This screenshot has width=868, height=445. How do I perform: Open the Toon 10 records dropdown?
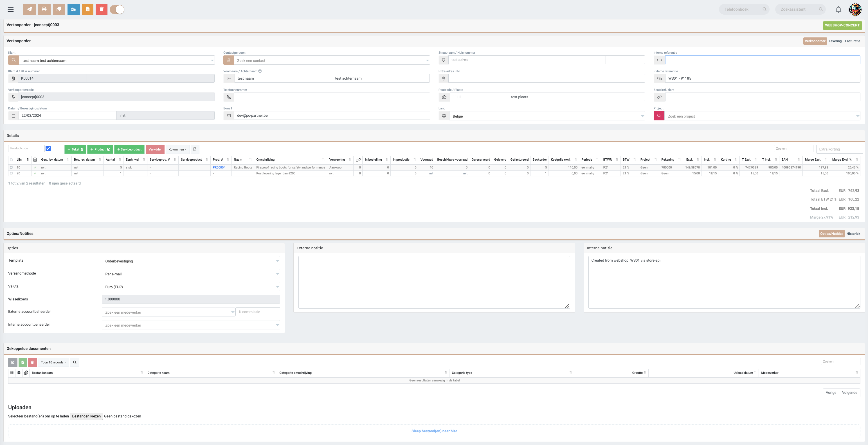tap(53, 362)
